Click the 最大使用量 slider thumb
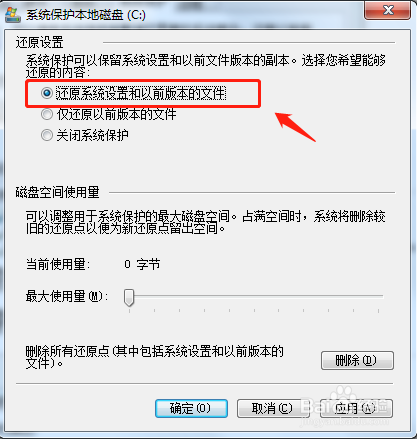 pyautogui.click(x=129, y=297)
